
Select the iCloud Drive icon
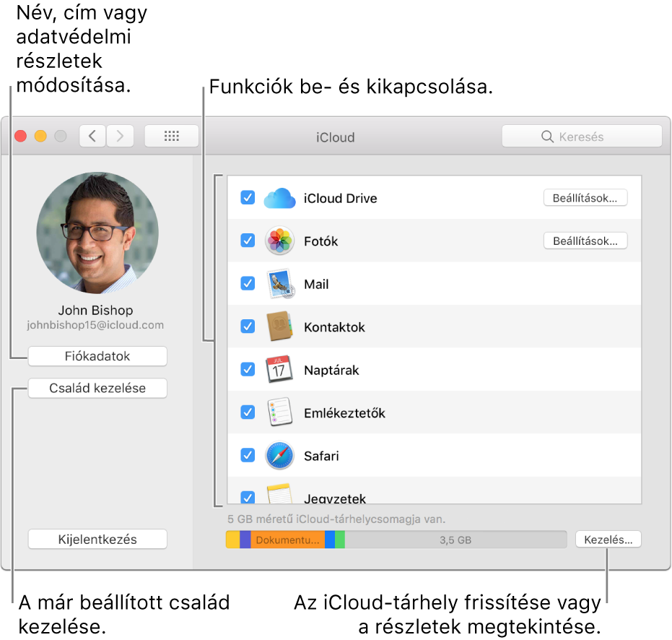point(279,198)
